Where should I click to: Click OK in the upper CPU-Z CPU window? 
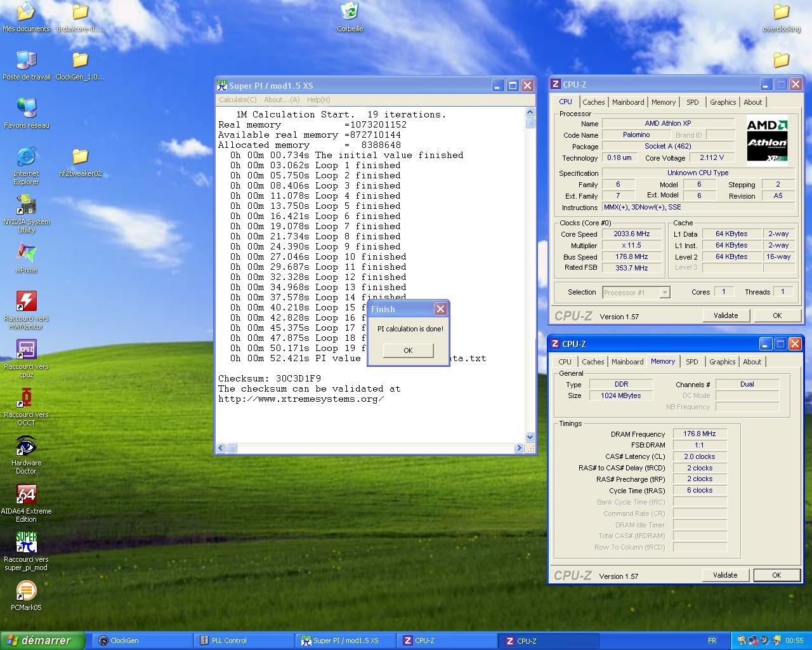tap(777, 315)
